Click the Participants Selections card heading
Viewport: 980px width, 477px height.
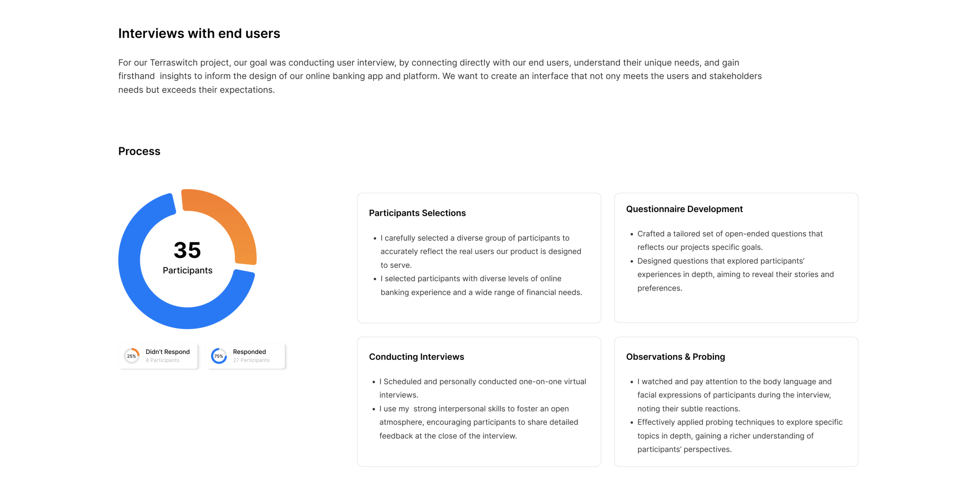(x=417, y=213)
